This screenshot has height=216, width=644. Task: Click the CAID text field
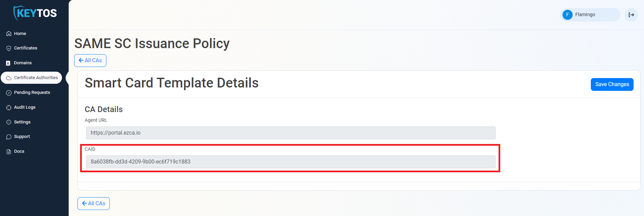click(291, 162)
